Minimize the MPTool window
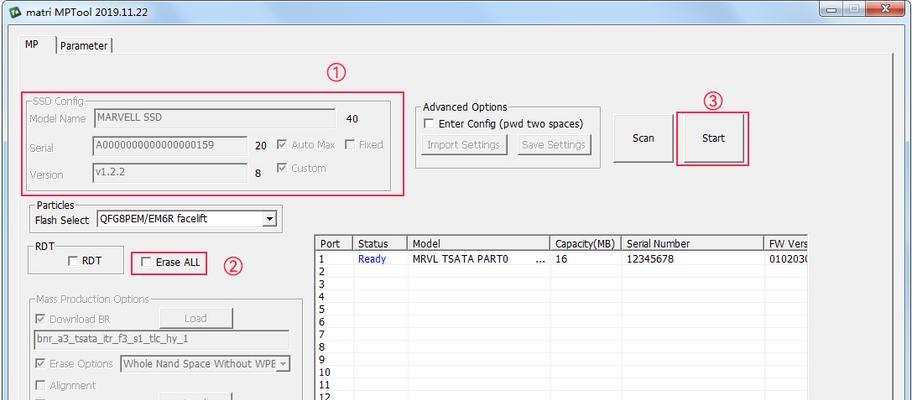 point(833,8)
